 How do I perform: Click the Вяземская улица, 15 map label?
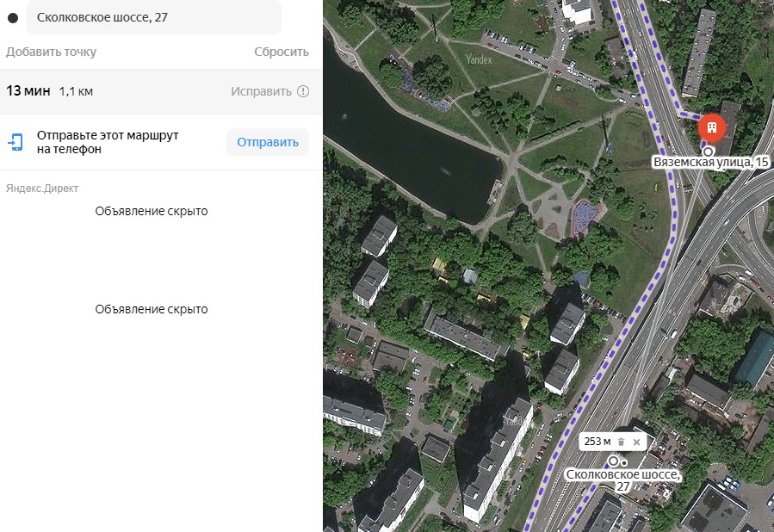pos(711,162)
